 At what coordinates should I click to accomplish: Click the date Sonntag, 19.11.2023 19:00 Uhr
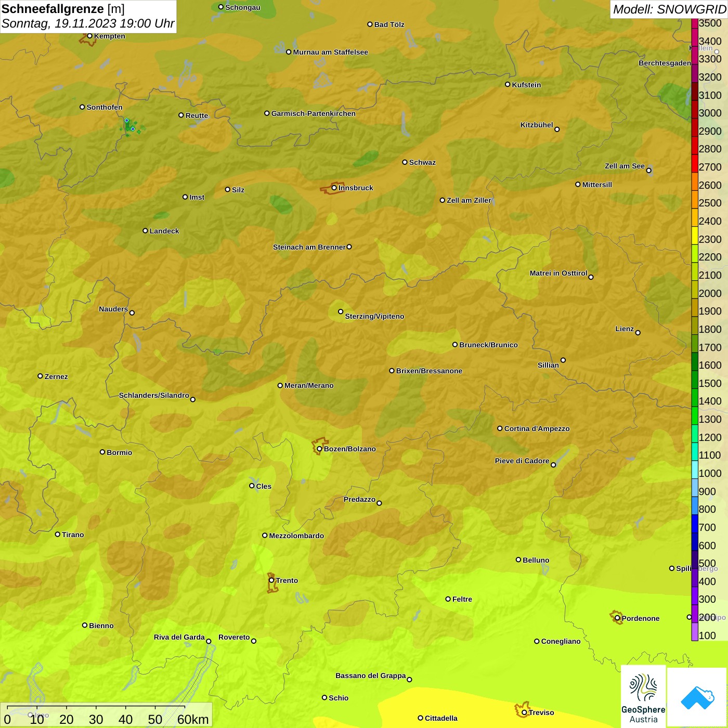pos(88,23)
